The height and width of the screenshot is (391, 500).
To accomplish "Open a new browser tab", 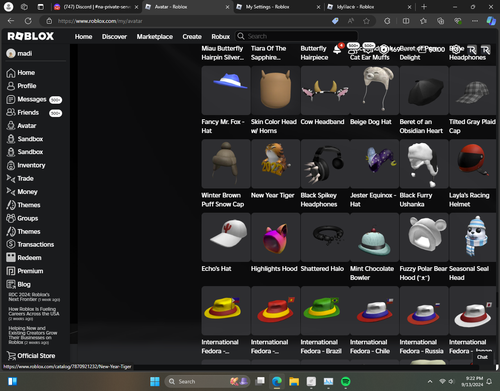I will pos(424,7).
